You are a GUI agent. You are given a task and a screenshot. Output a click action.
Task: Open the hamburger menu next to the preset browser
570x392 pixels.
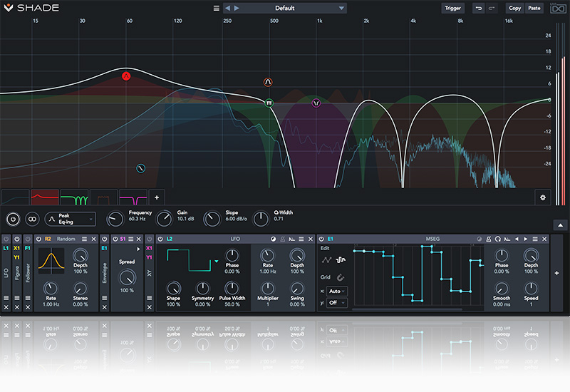coord(217,9)
